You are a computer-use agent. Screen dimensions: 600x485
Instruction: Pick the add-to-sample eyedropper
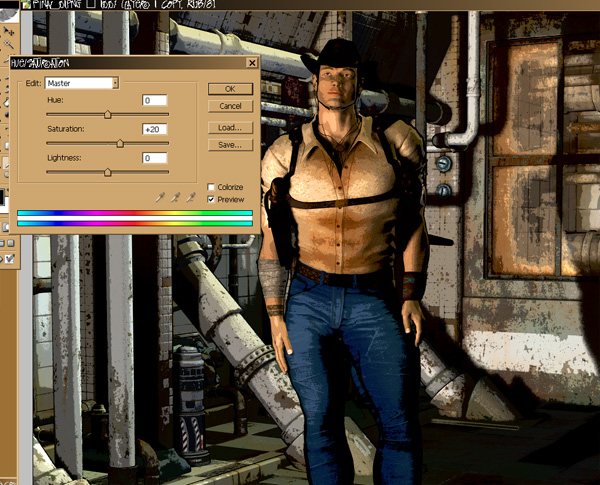click(x=175, y=197)
